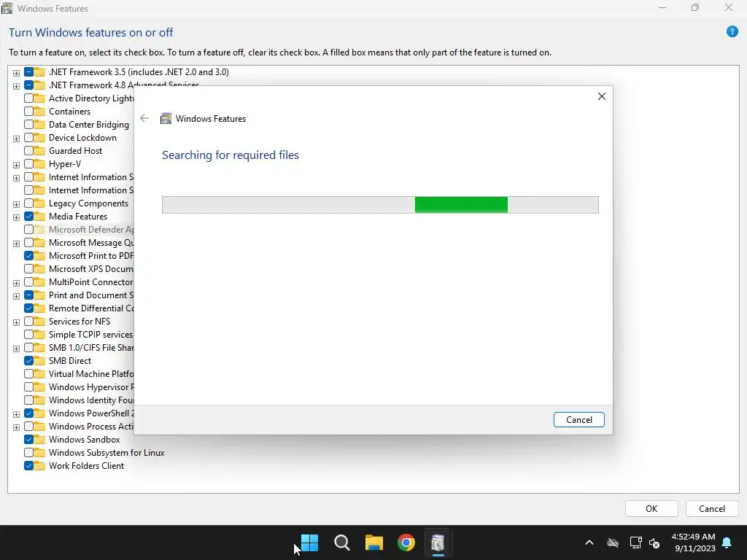Enable the Containers checkbox
Viewport: 747px width, 560px height.
pos(28,112)
